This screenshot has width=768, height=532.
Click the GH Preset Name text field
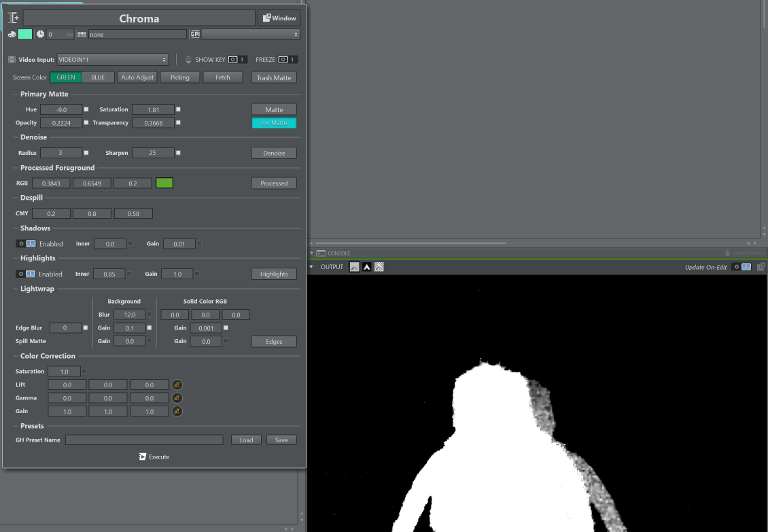(x=144, y=440)
